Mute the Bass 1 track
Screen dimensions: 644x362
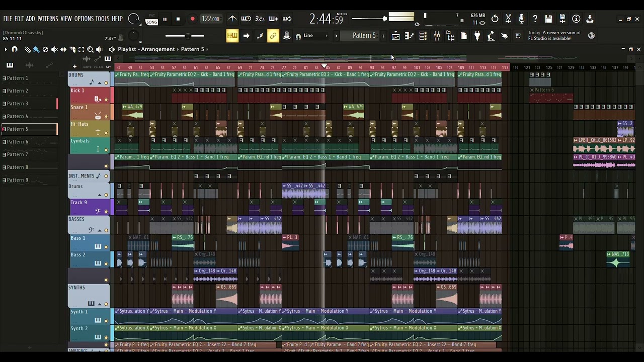click(x=106, y=247)
